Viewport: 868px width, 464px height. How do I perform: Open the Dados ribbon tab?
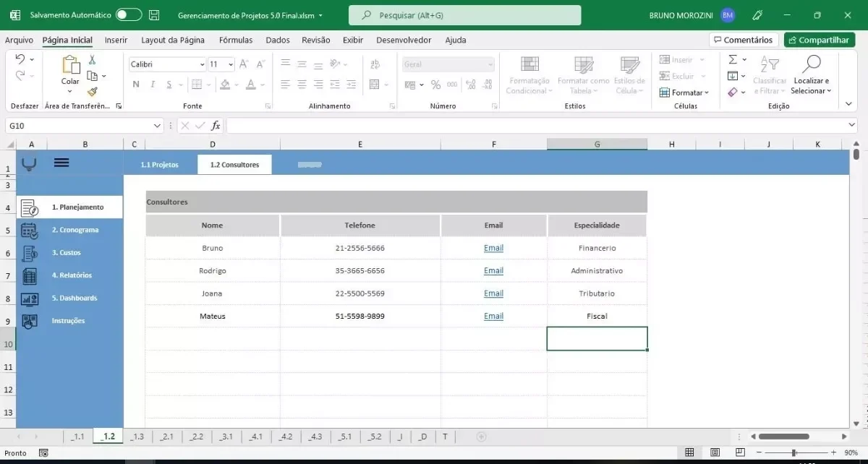pos(278,40)
